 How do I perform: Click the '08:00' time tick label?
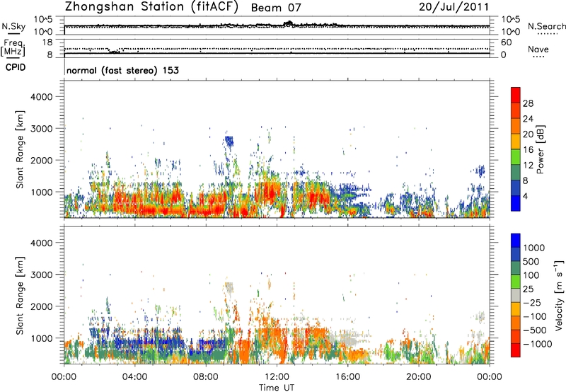pos(206,377)
